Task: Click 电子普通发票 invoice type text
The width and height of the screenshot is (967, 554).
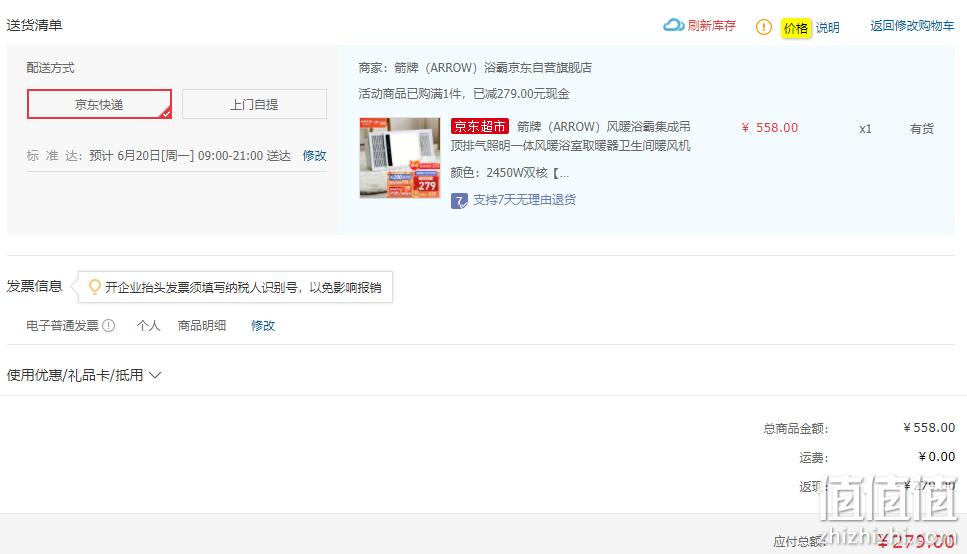Action: pos(62,326)
